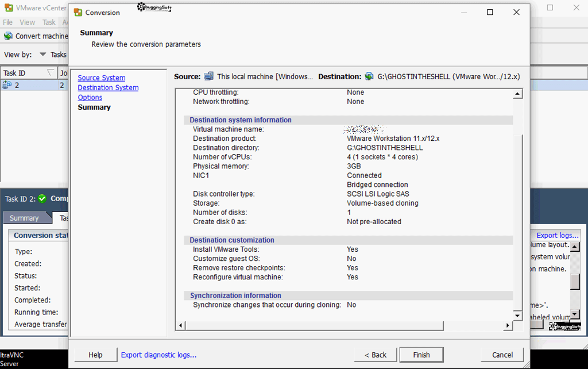The image size is (588, 369).
Task: Click 'Synchronize changes that occur during cloning:' label
Action: coord(267,305)
